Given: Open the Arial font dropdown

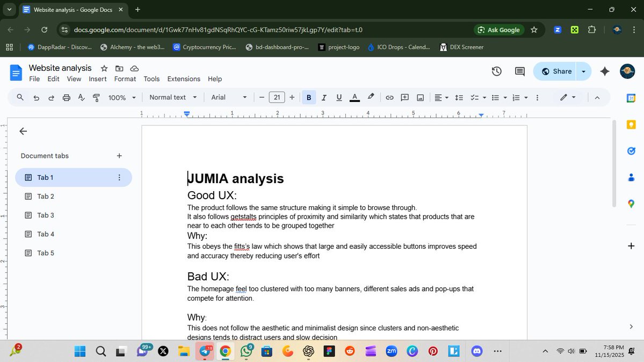Looking at the screenshot, I should coord(229,97).
